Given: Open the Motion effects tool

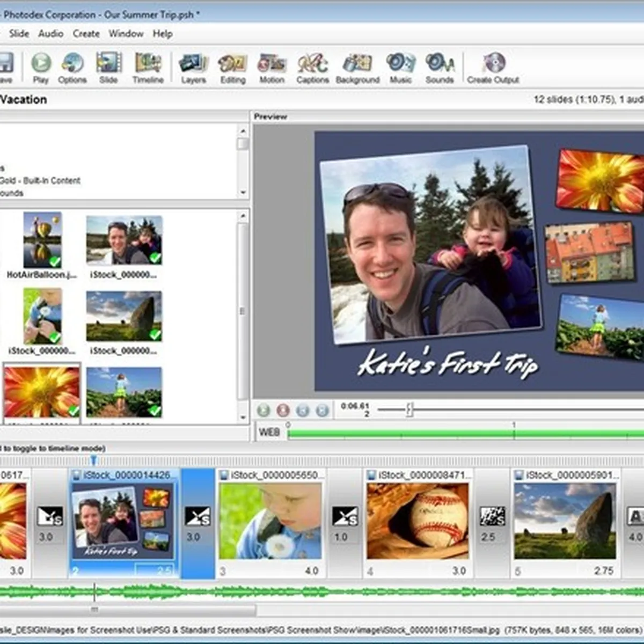Looking at the screenshot, I should point(272,63).
